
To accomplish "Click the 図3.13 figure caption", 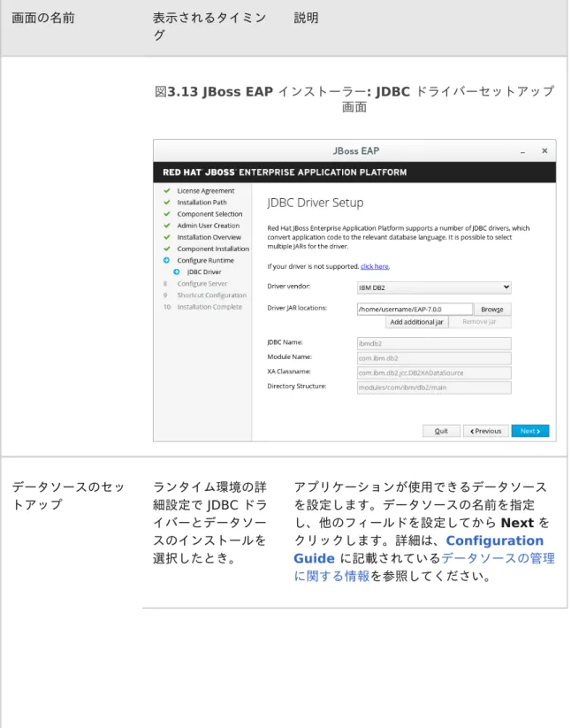I will [x=354, y=99].
